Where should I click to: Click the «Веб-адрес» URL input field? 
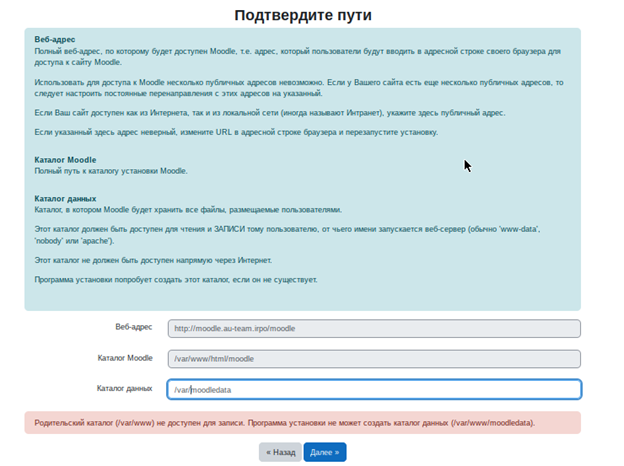coord(373,328)
